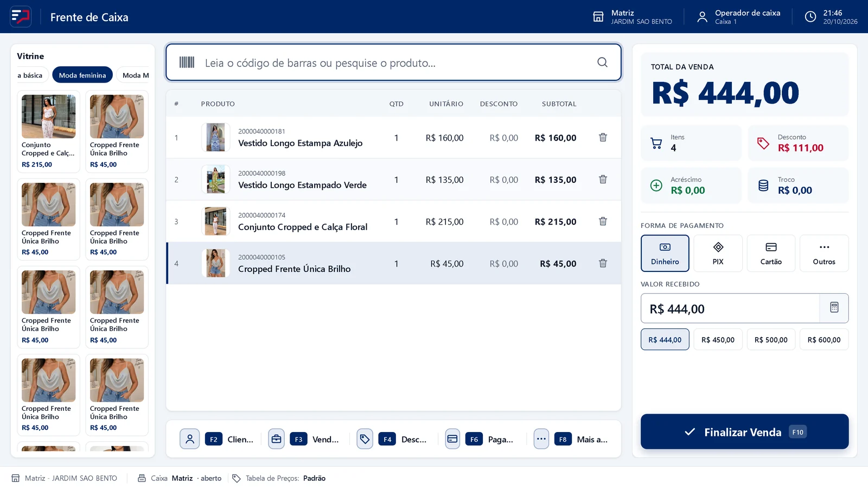Delete the Cropped Frente Única Brilho row
The width and height of the screenshot is (868, 489).
pyautogui.click(x=603, y=263)
